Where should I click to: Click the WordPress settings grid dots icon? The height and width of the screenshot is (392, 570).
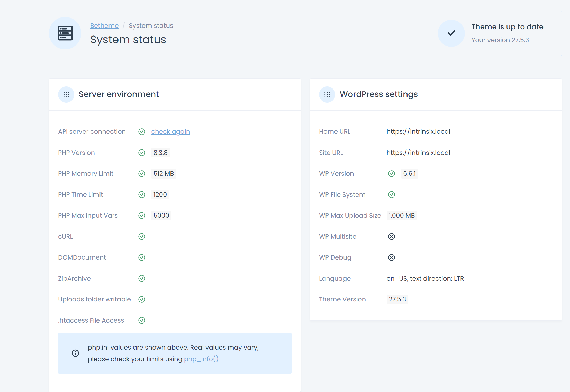coord(327,94)
